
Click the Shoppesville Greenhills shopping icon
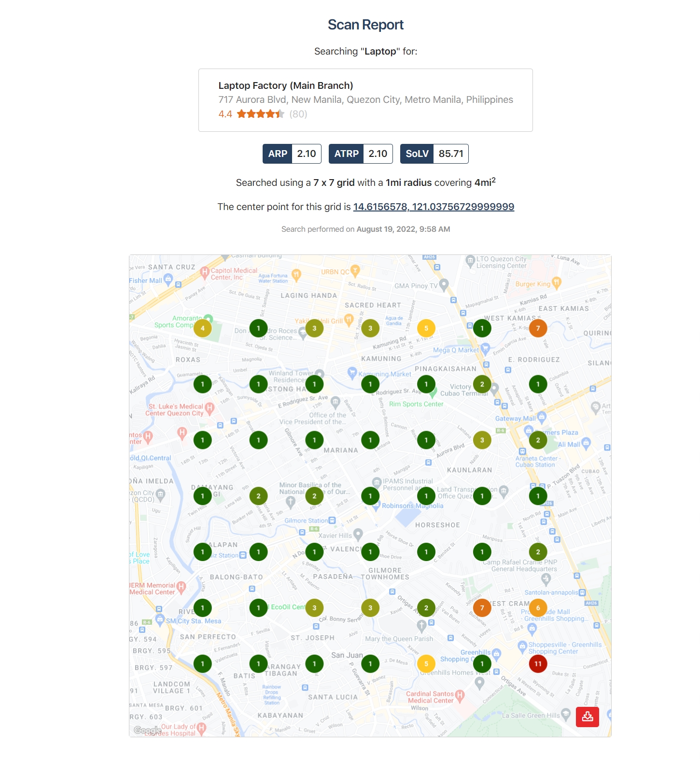(522, 646)
